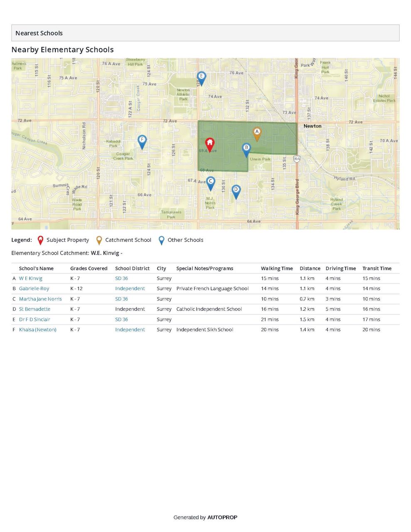Open the W E Kinvig school link
The image size is (411, 532).
click(x=31, y=278)
